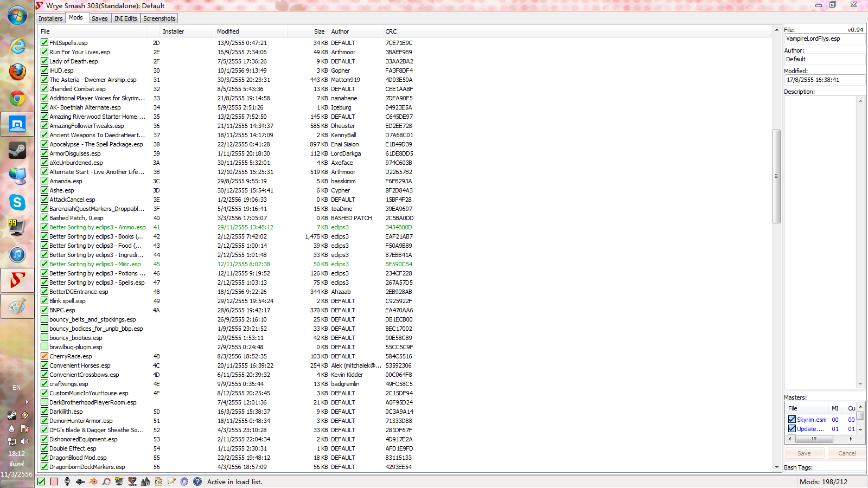Image resolution: width=868 pixels, height=488 pixels.
Task: Open the Doc Browser icon
Action: (x=158, y=481)
